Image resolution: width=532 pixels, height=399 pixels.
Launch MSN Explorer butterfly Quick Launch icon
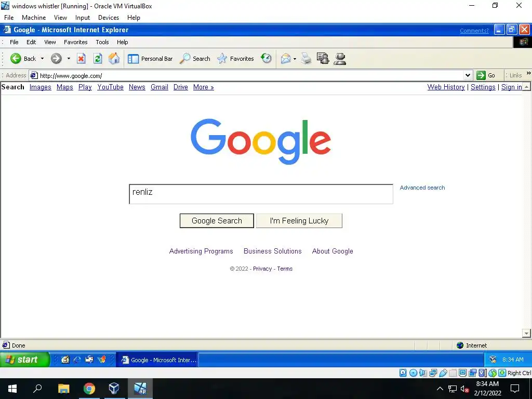[x=102, y=360]
